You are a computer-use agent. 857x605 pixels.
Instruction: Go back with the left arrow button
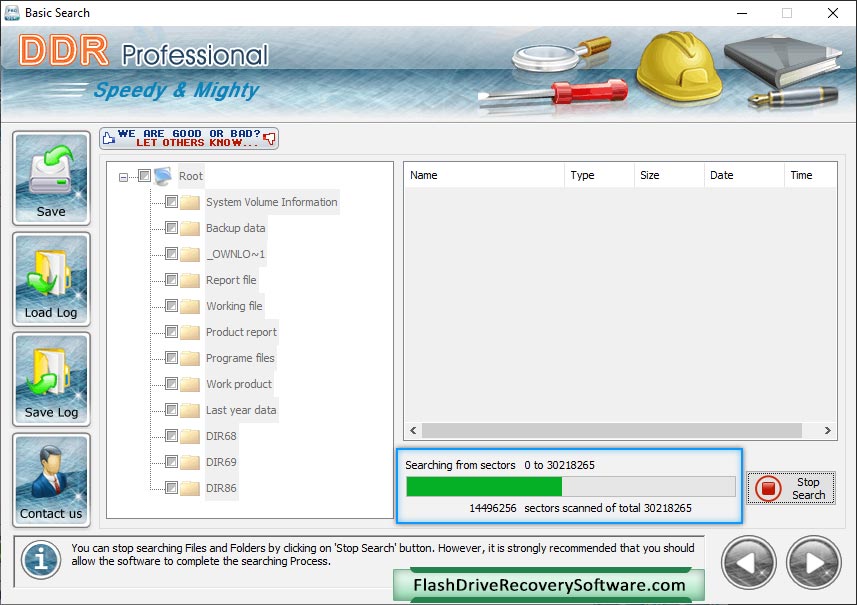pyautogui.click(x=749, y=563)
